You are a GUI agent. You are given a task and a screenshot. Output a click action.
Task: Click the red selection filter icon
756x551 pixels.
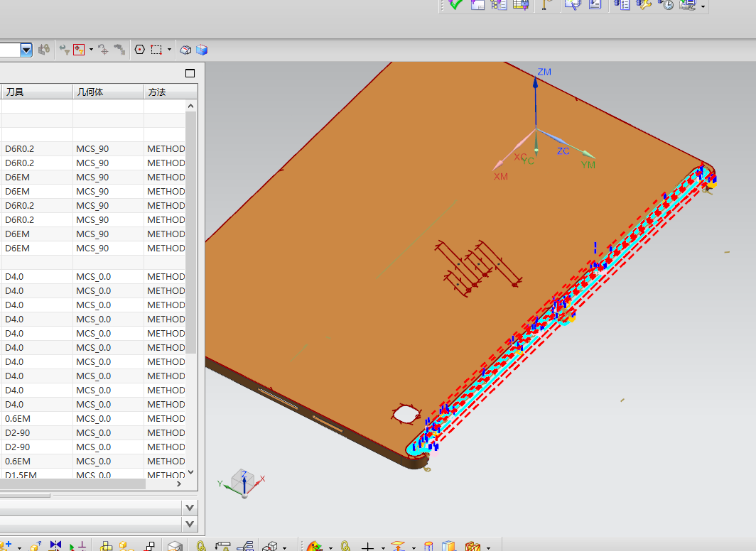(x=79, y=50)
